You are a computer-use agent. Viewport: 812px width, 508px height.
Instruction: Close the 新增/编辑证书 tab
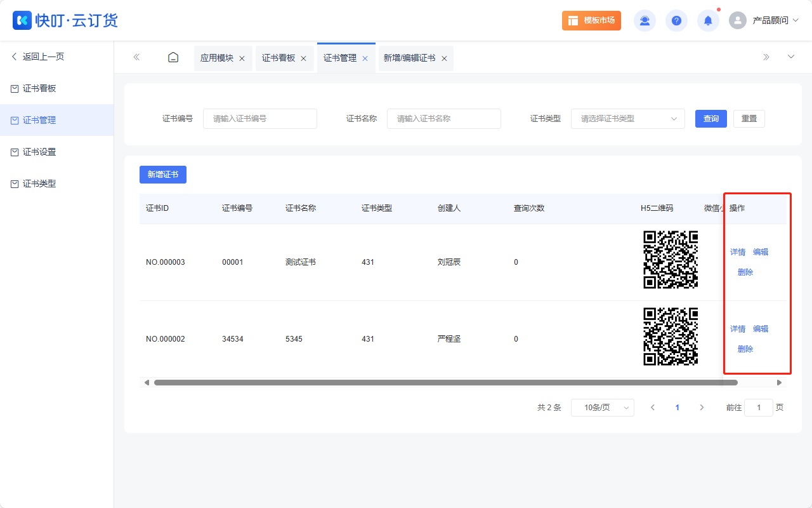[444, 58]
